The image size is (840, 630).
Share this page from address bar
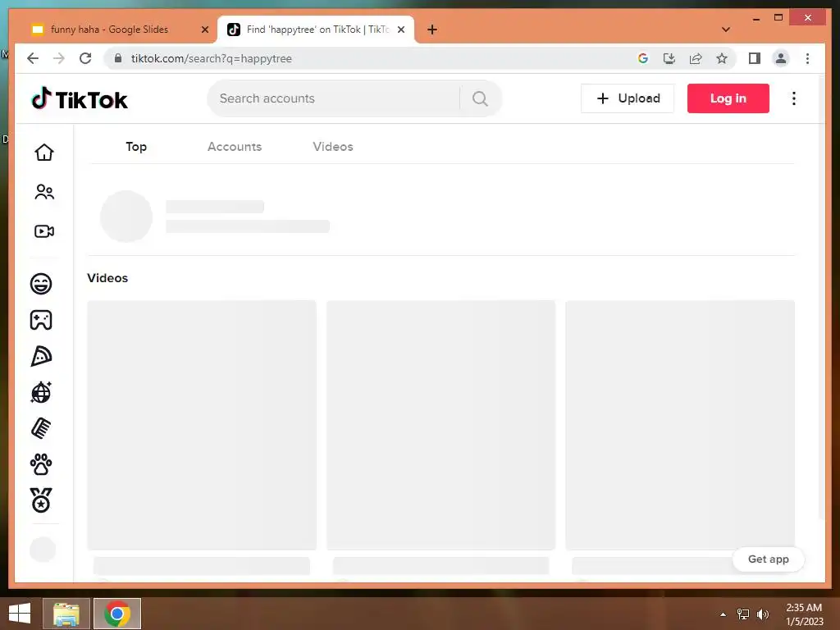point(696,58)
